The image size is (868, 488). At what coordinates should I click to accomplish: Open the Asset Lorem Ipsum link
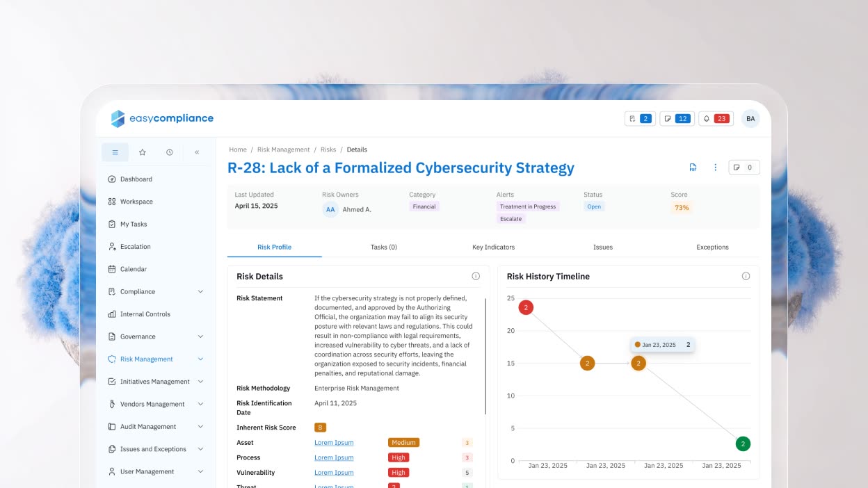(x=334, y=443)
